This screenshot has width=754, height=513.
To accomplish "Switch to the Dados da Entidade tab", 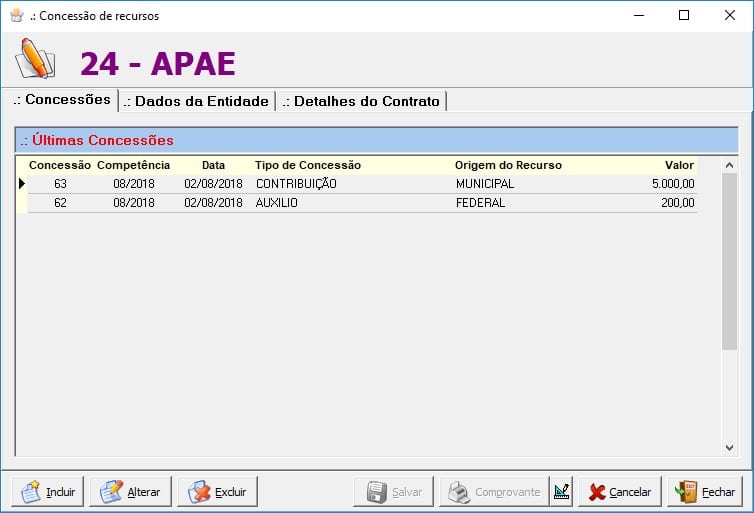I will pos(197,101).
